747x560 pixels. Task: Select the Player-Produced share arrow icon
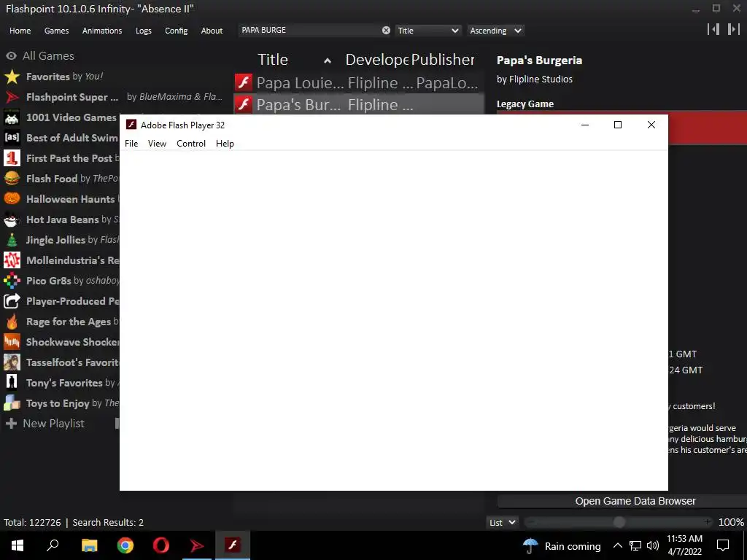tap(12, 301)
